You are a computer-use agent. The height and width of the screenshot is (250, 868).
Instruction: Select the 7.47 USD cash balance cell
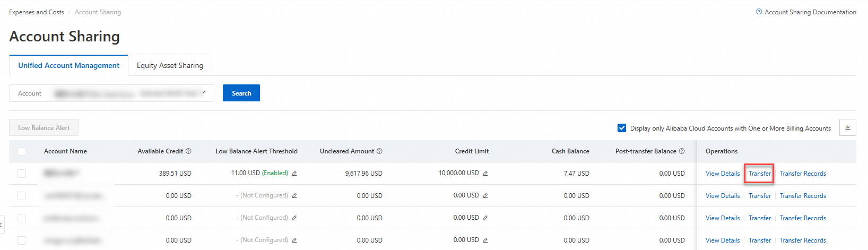[576, 174]
